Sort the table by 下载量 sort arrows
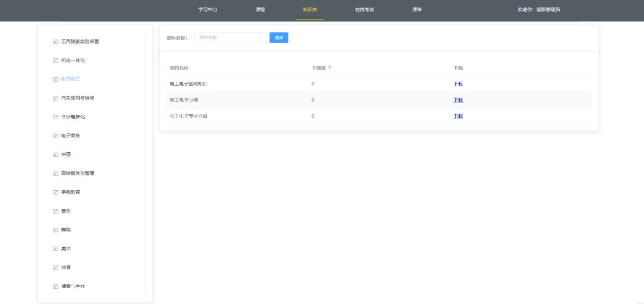644x304 pixels. [x=329, y=67]
